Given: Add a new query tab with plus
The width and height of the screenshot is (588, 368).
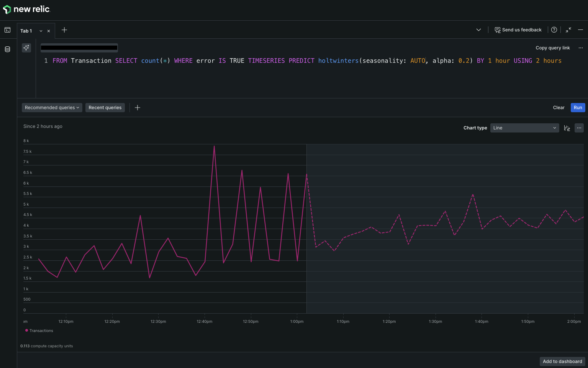Looking at the screenshot, I should click(64, 30).
